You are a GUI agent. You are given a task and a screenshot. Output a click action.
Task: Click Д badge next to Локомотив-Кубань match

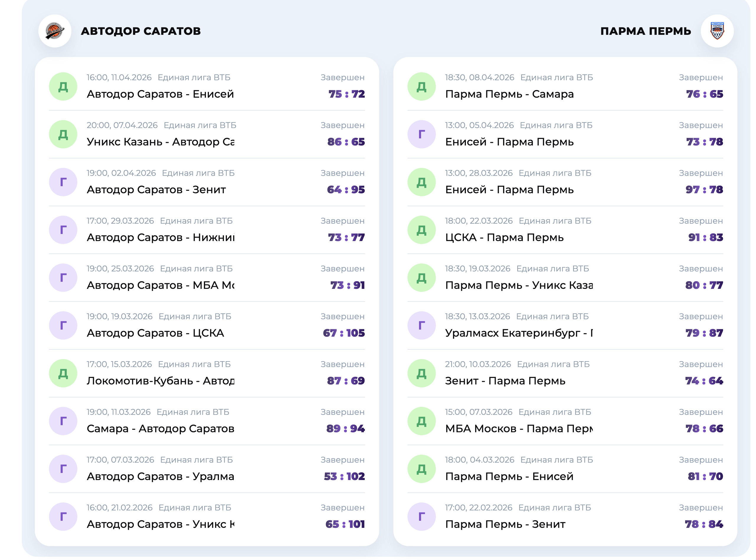click(x=63, y=374)
